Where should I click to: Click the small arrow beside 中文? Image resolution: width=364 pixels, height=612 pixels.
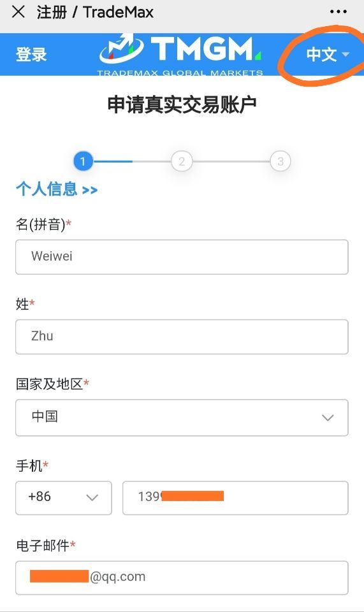tap(346, 54)
